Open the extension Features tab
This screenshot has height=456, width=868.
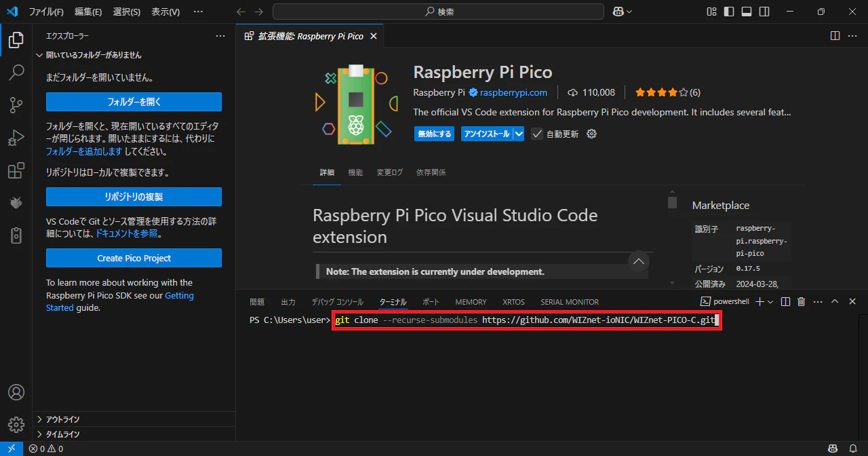pyautogui.click(x=355, y=172)
